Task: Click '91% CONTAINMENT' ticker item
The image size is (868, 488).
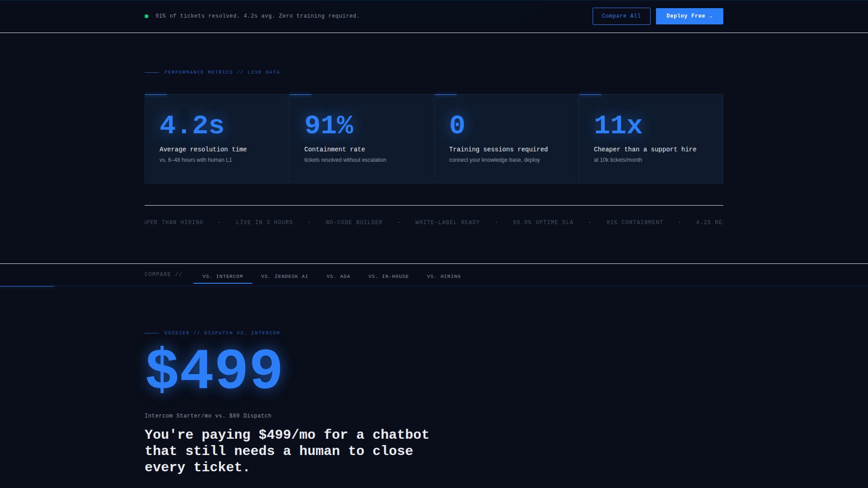Action: tap(635, 222)
